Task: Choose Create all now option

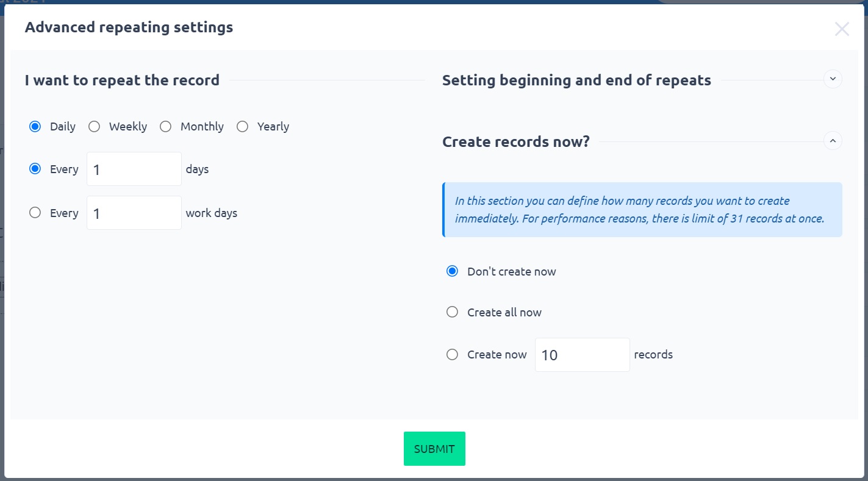Action: point(452,312)
